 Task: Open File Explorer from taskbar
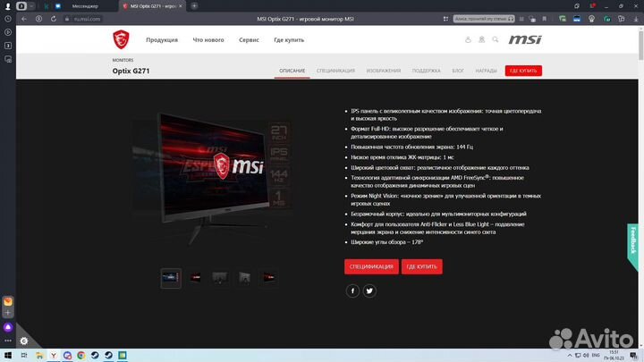(39, 356)
